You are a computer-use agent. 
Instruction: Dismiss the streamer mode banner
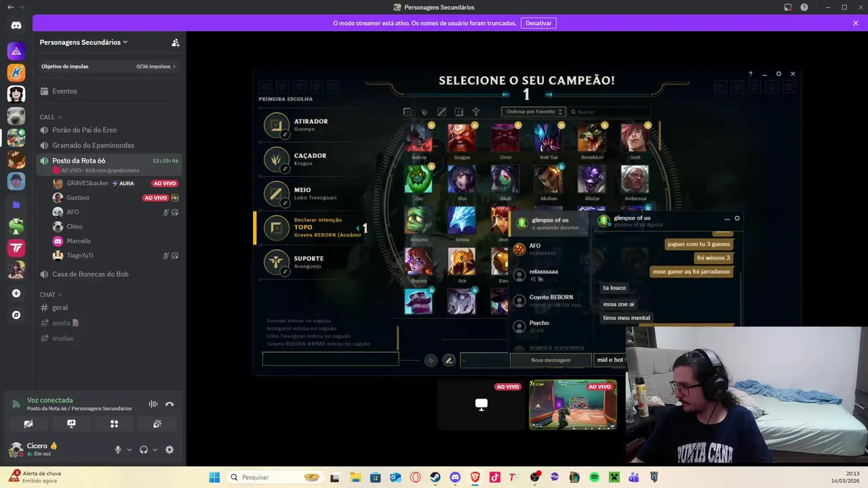coord(856,23)
